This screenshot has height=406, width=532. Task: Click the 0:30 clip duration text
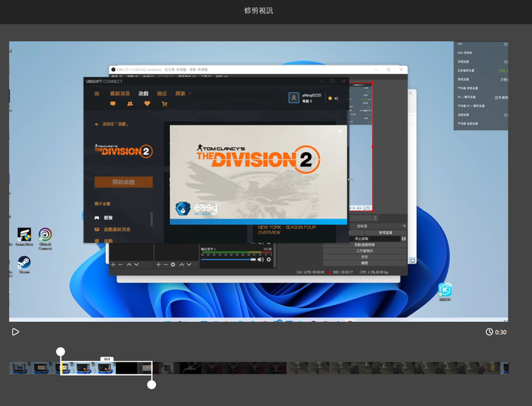coord(501,332)
